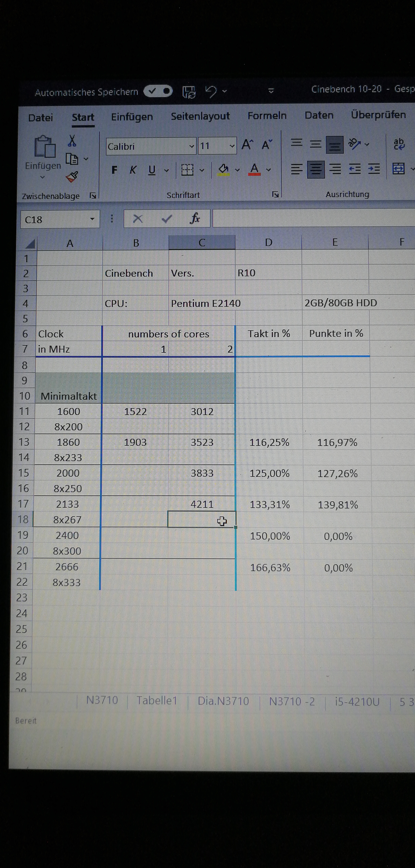Image resolution: width=415 pixels, height=868 pixels.
Task: Click the Insert Function fx icon
Action: point(195,219)
